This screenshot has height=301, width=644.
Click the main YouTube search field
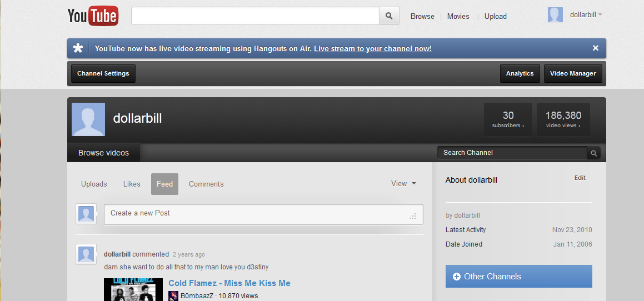[255, 16]
